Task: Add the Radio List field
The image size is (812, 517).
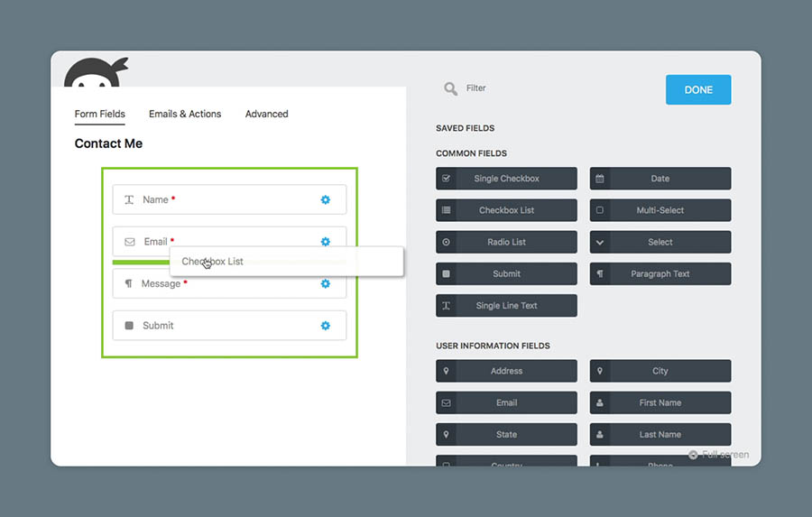Action: tap(506, 242)
